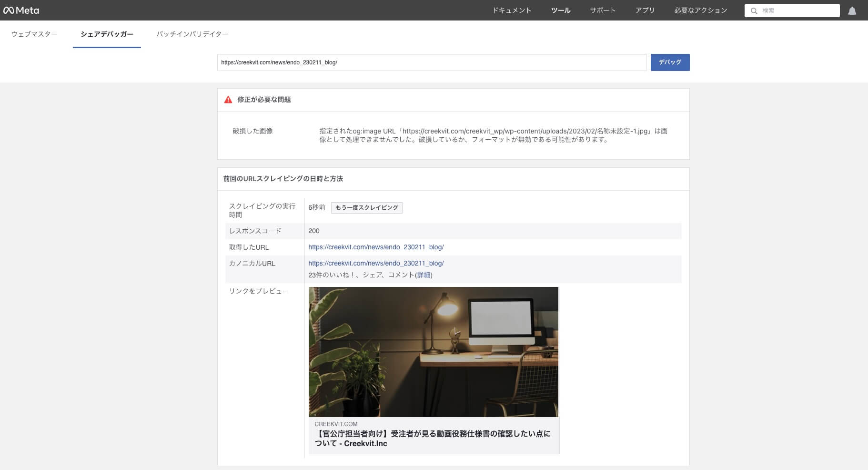
Task: Click the Meta logo in header
Action: 21,10
